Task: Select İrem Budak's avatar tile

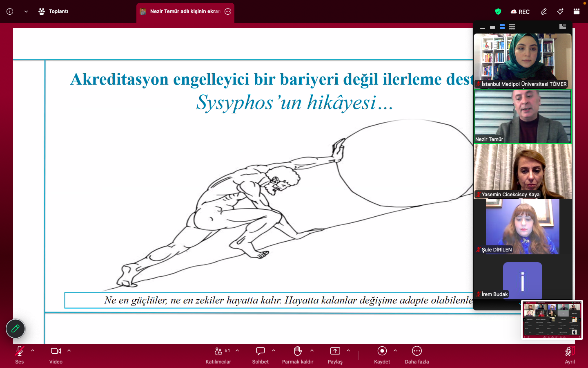Action: (x=523, y=280)
